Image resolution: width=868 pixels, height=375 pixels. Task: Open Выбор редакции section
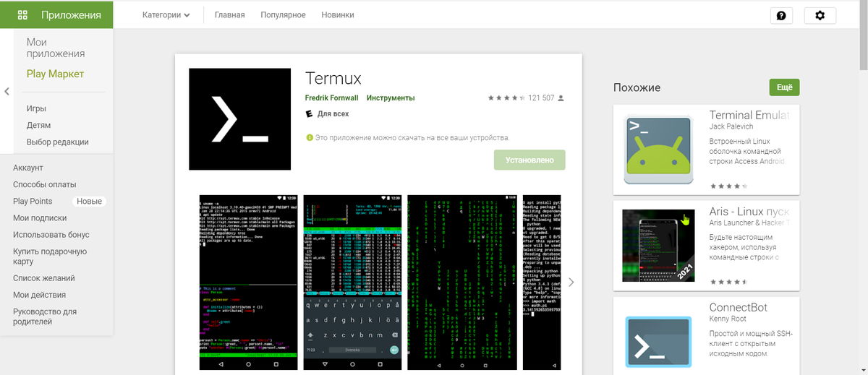[58, 142]
